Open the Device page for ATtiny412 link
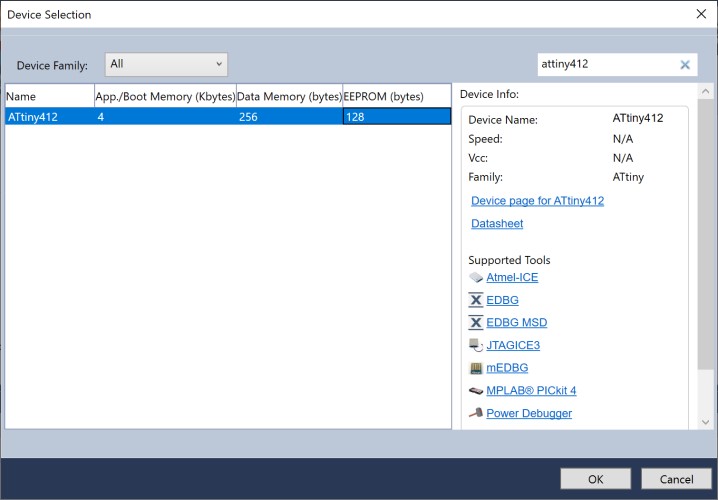Screen dimensions: 718x500 [x=537, y=201]
